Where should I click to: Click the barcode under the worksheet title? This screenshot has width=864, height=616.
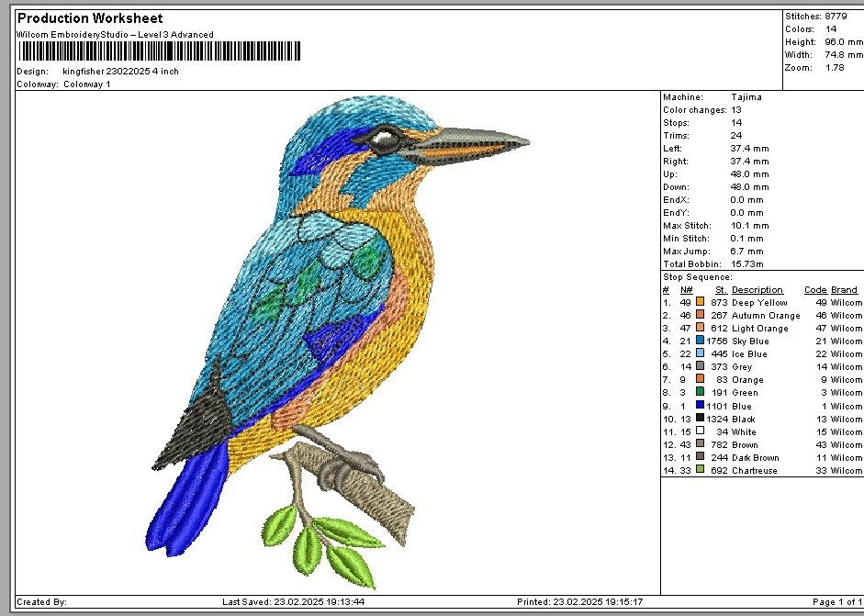click(x=158, y=52)
